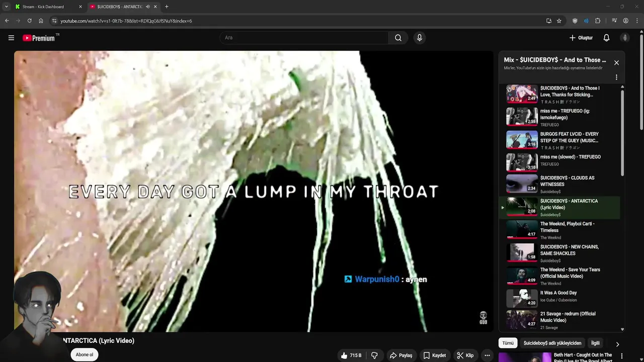
Task: Click the Paylaş share button
Action: click(x=401, y=355)
